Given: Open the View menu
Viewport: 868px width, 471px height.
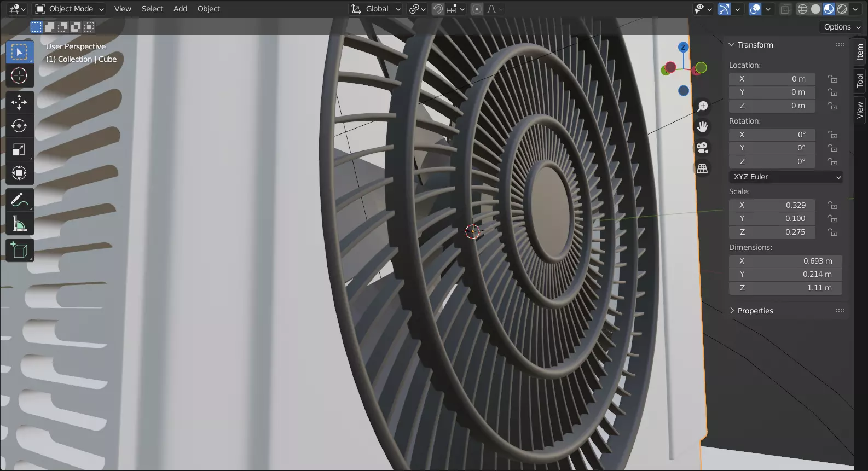Looking at the screenshot, I should tap(123, 9).
